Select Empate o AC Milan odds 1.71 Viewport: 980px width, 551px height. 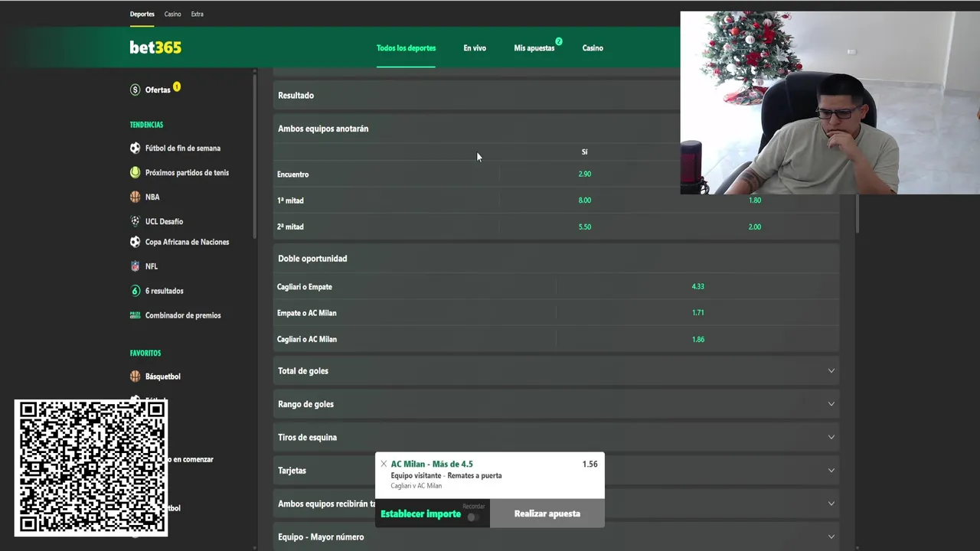[697, 313]
